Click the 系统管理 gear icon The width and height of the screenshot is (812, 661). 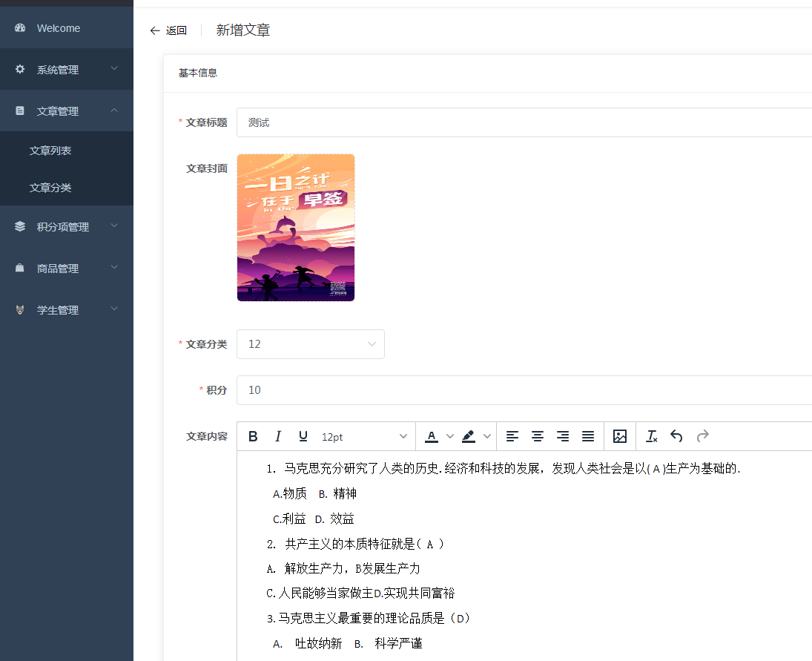pyautogui.click(x=20, y=70)
